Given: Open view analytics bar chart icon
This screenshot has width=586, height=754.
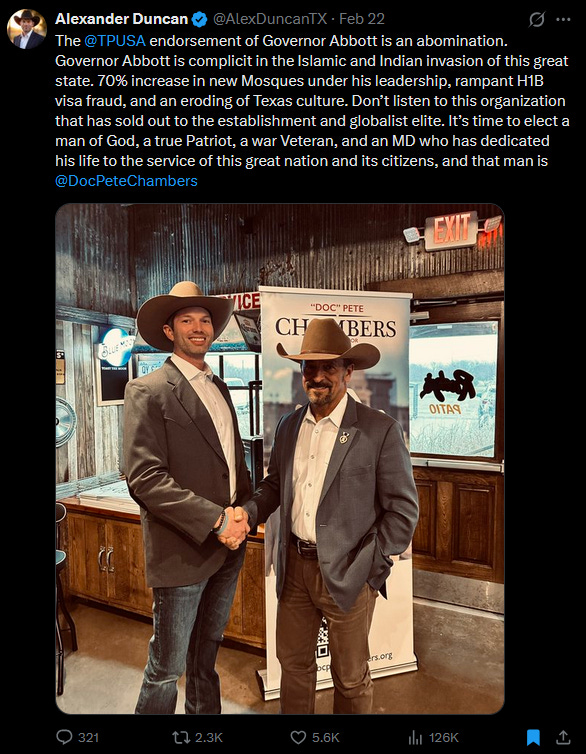Looking at the screenshot, I should click(415, 737).
